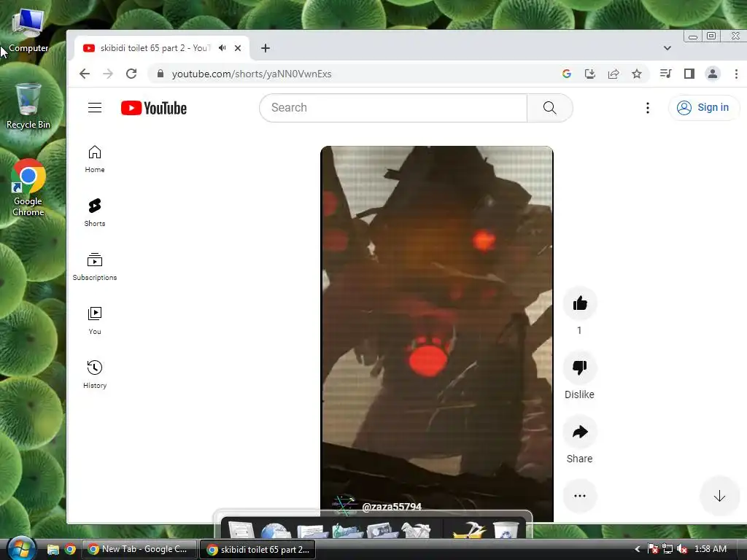The width and height of the screenshot is (747, 560).
Task: Close the skibidi toilet 65 part 2 tab
Action: tap(238, 48)
